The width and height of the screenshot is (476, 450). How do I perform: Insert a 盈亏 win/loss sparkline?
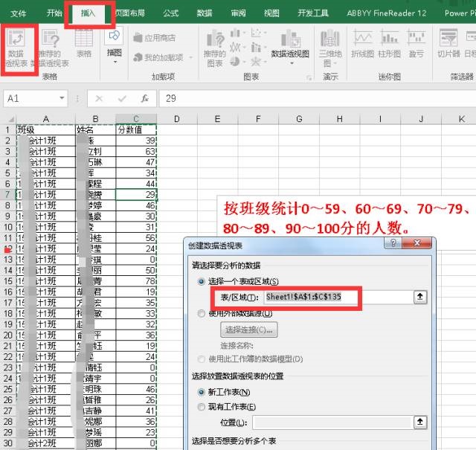click(x=416, y=44)
